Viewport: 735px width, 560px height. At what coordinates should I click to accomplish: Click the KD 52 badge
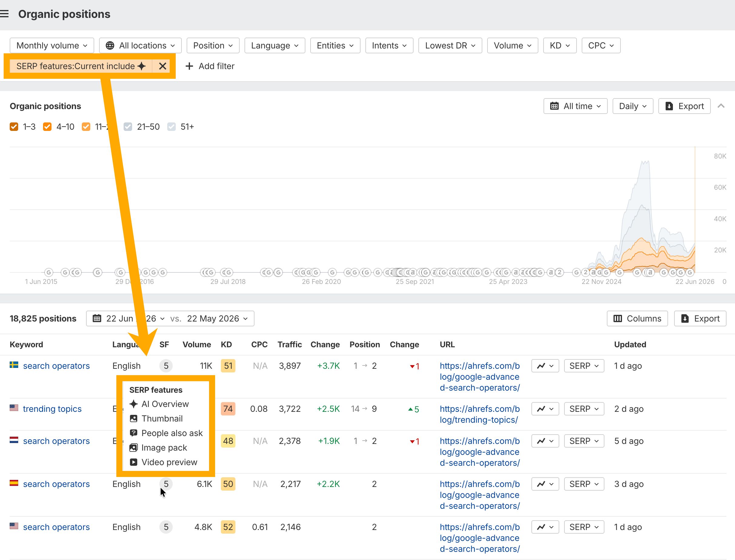[x=228, y=527]
